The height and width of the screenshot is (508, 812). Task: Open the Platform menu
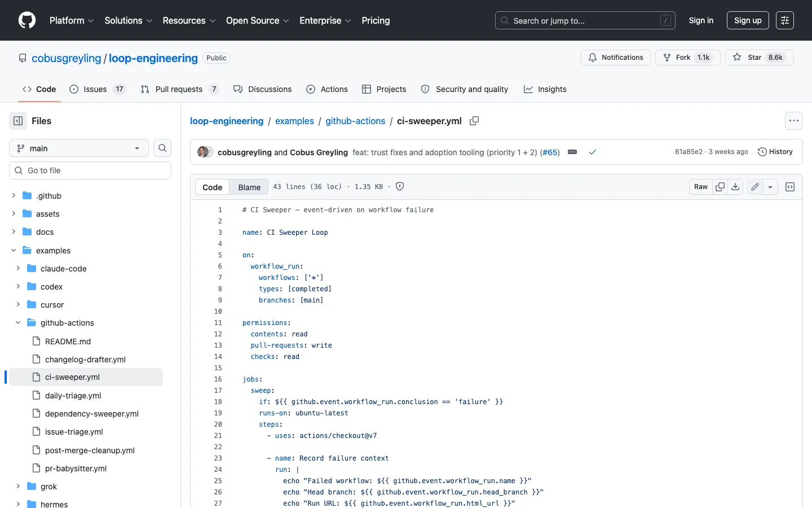[72, 20]
